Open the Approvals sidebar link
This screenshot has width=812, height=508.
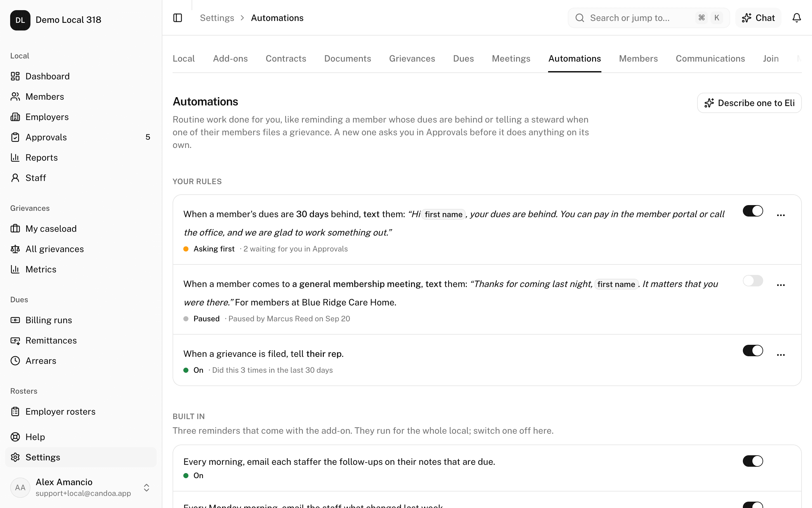81,137
